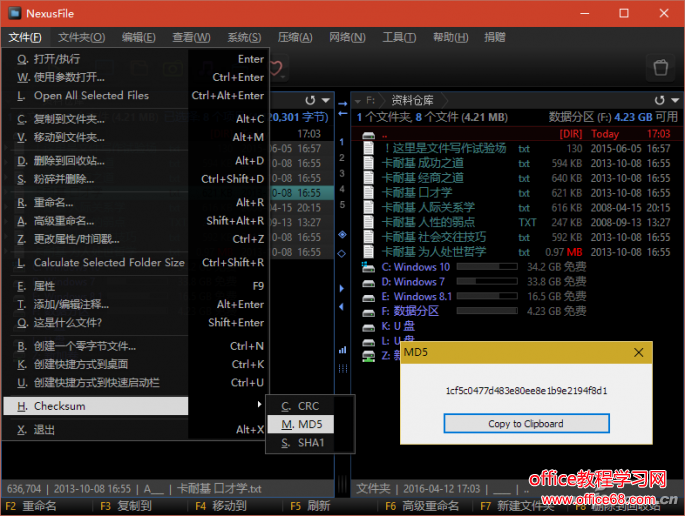685x516 pixels.
Task: Choose the 高级重命名... menu entry
Action: tap(136, 221)
